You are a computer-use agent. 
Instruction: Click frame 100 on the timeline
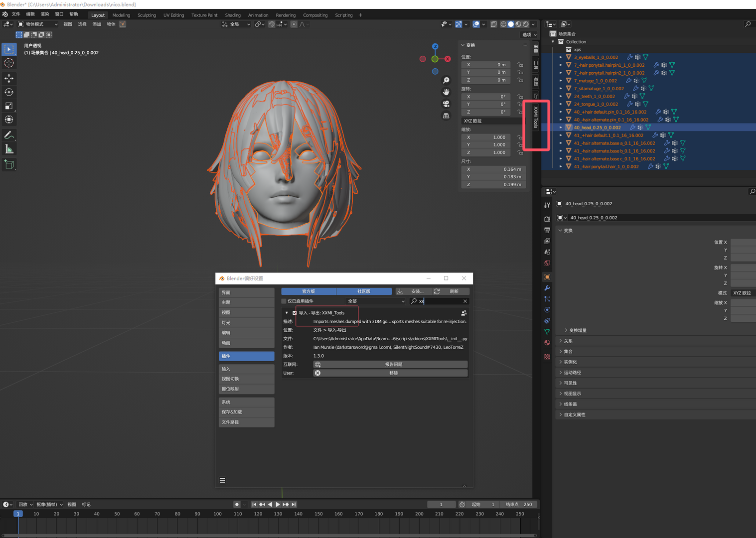coord(218,514)
